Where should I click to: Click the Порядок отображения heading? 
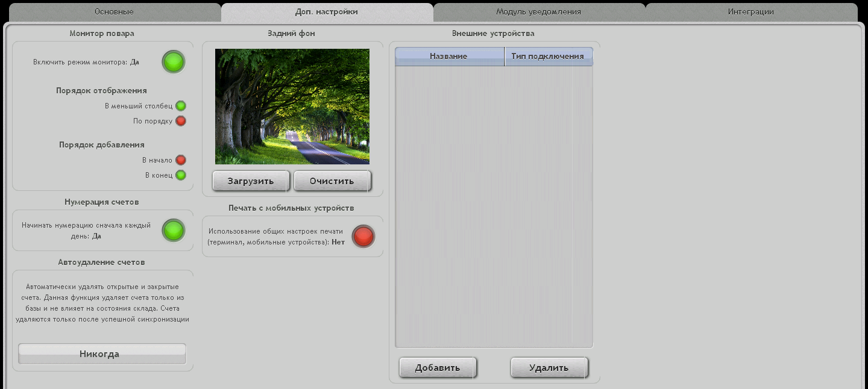[102, 90]
